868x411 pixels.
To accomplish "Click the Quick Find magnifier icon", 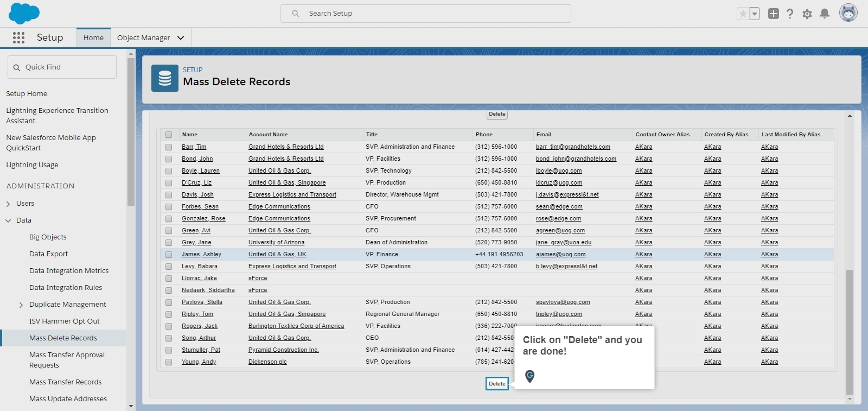I will click(x=17, y=67).
